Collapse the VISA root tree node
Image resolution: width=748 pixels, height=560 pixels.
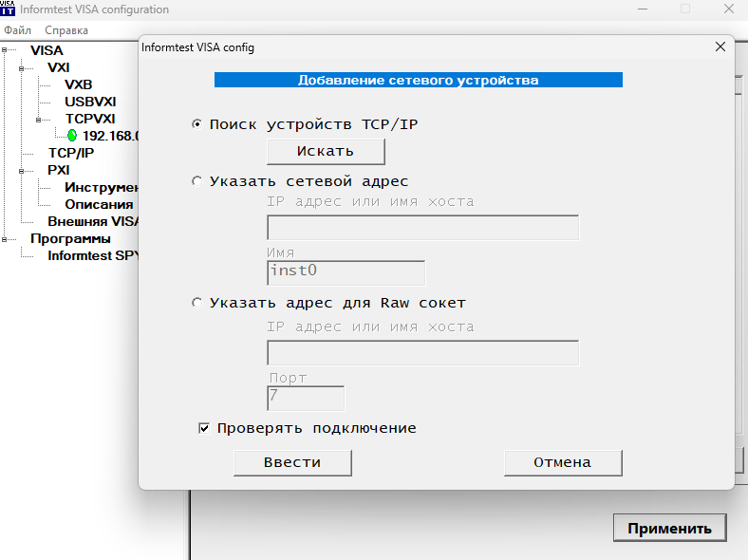point(5,49)
